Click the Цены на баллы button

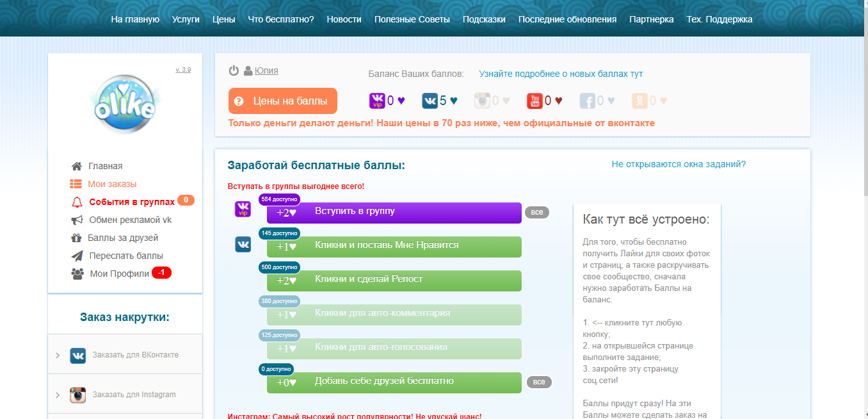283,101
